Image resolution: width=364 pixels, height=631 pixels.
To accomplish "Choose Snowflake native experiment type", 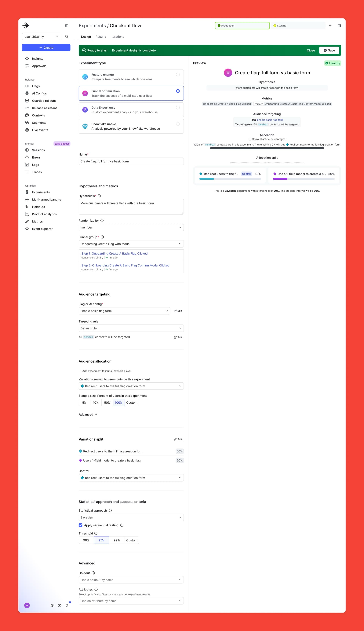I will point(131,126).
